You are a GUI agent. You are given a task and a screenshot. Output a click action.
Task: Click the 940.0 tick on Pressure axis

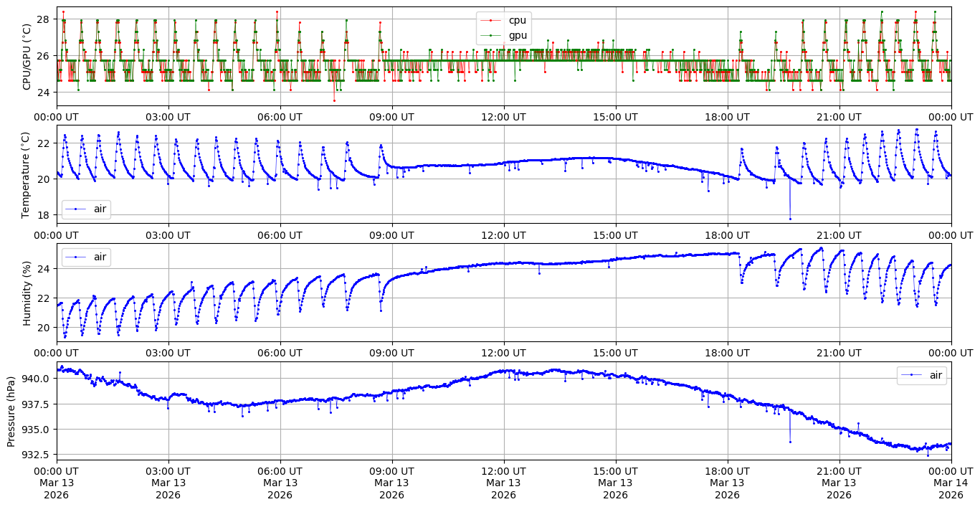[36, 378]
